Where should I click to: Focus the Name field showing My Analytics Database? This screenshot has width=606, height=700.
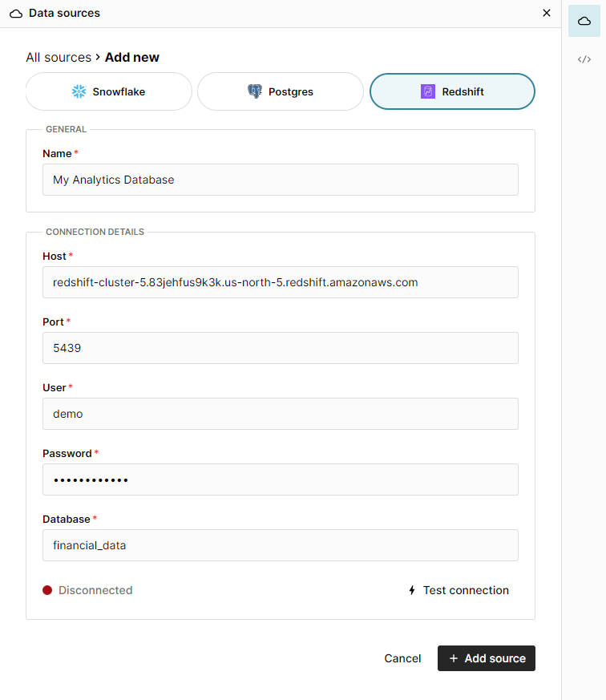click(280, 179)
